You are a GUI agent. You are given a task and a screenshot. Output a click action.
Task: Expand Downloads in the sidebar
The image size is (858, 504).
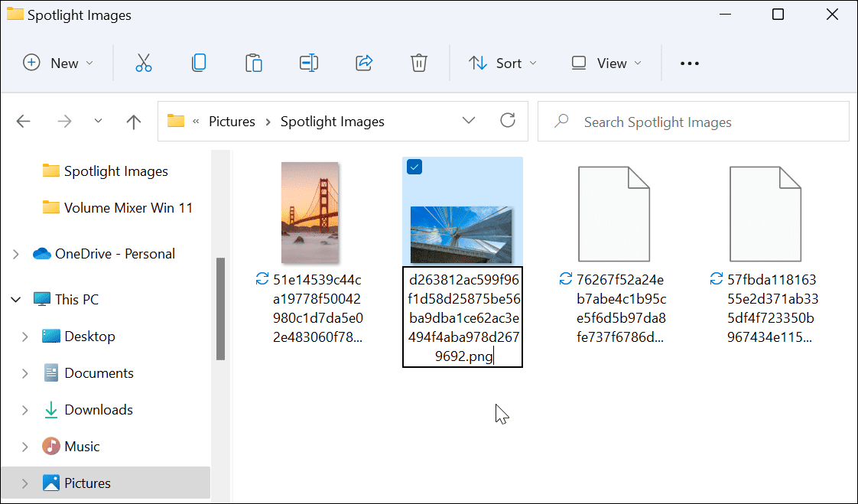(x=24, y=409)
